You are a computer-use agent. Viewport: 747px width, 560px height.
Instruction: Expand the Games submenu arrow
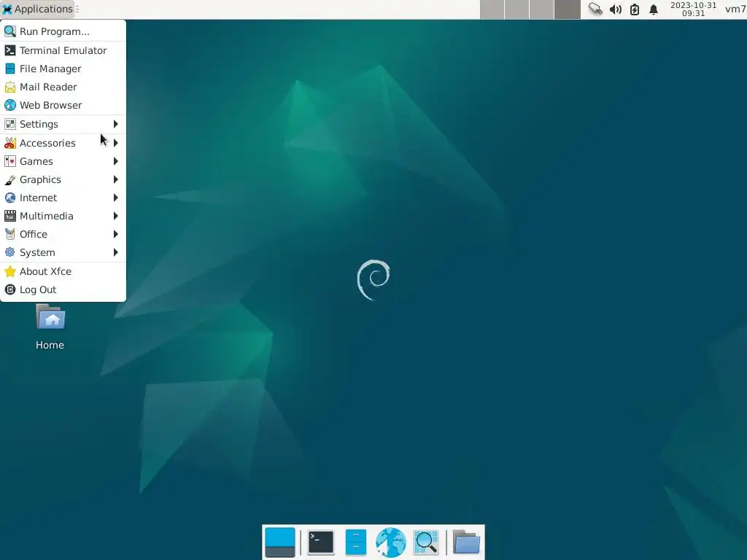click(116, 161)
